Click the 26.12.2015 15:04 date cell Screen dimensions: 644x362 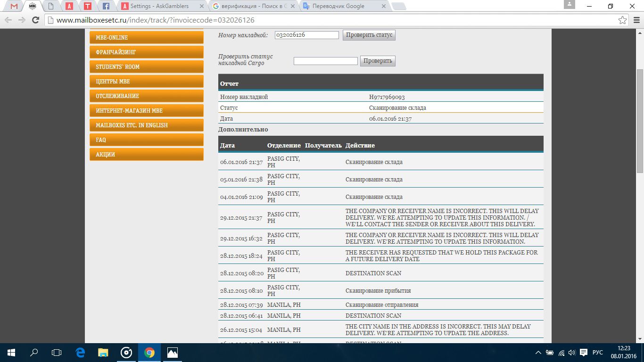coord(241,330)
